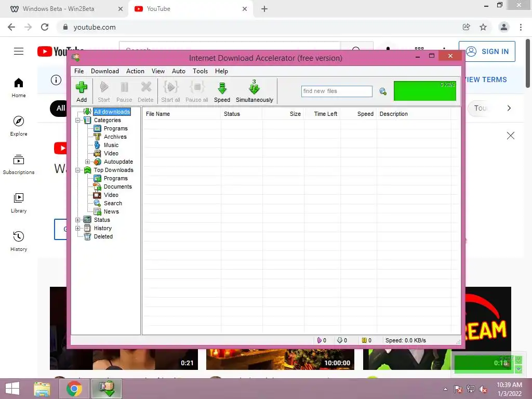Click the Speed: 0.0 KB/s status entry
The width and height of the screenshot is (532, 399).
tap(405, 340)
